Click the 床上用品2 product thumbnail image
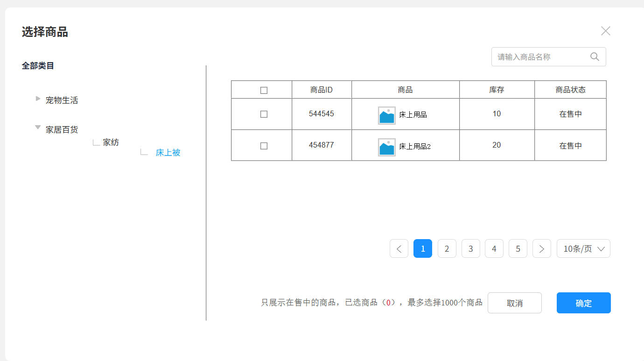 tap(386, 147)
